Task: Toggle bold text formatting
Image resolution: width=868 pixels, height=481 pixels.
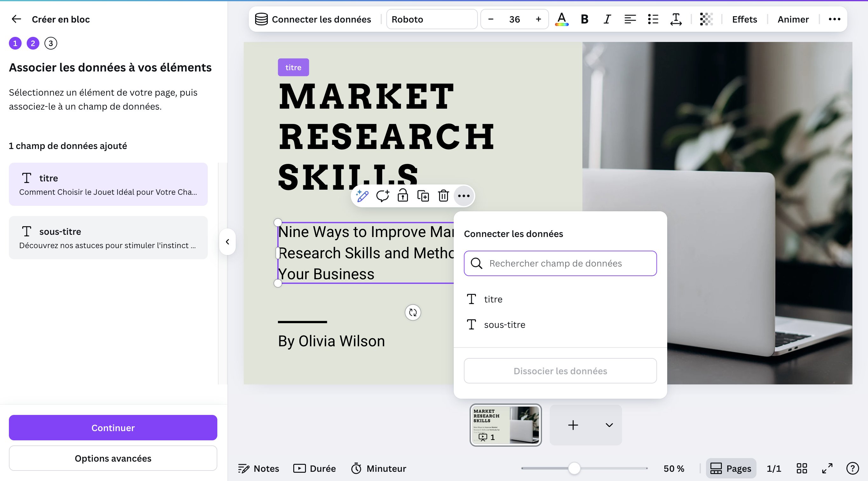Action: [585, 19]
